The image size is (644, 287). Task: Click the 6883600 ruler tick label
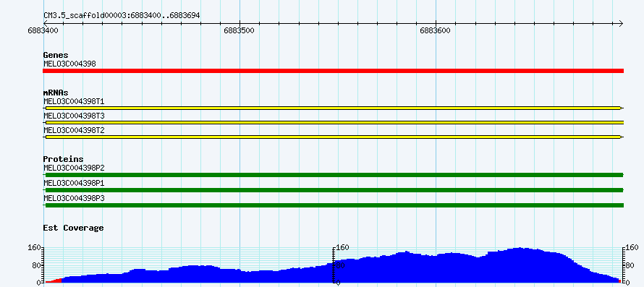coord(436,30)
